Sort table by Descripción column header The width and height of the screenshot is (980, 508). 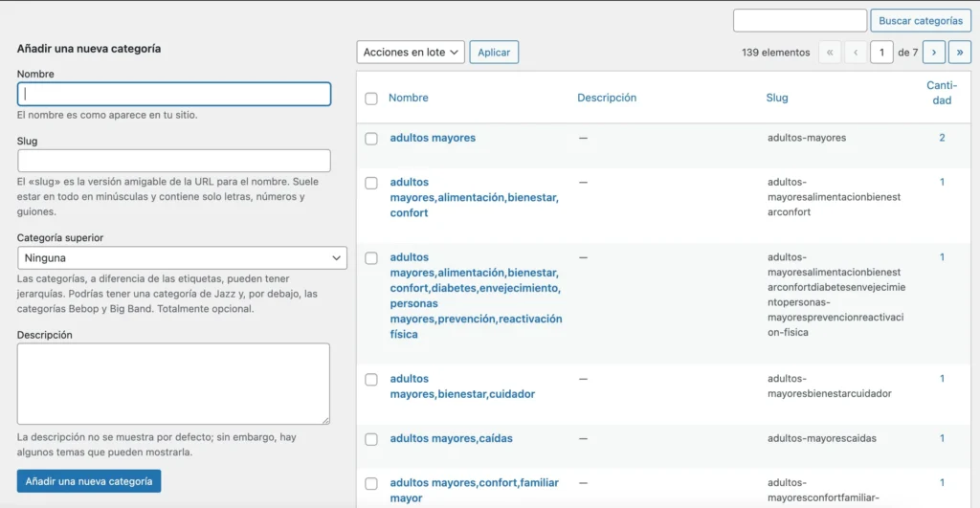point(606,98)
